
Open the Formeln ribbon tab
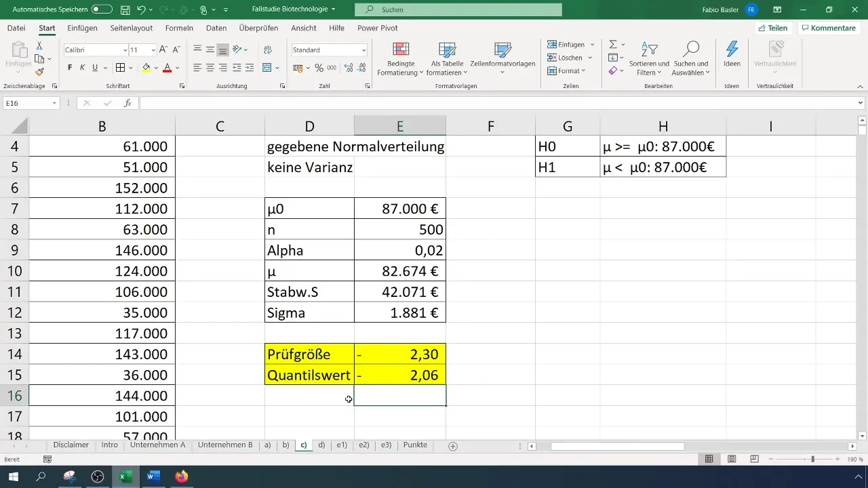tap(179, 28)
